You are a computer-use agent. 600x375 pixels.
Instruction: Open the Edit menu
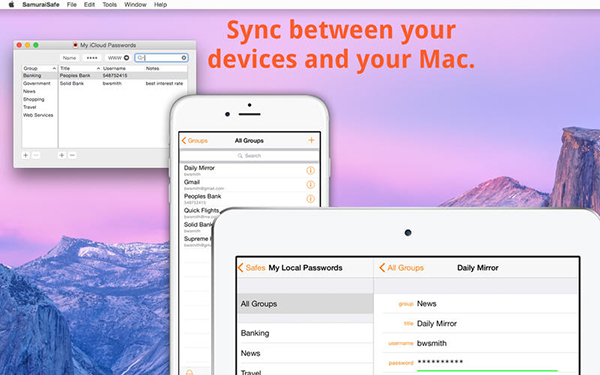click(x=89, y=5)
